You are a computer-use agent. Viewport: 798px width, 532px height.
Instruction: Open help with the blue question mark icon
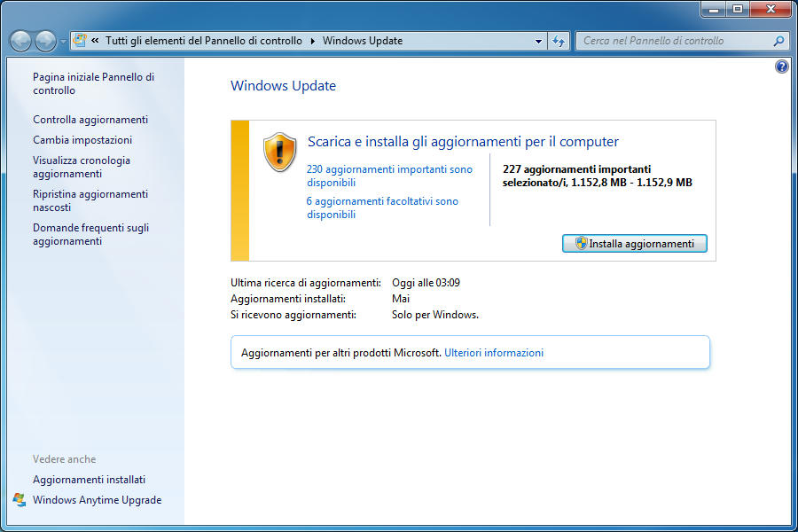click(782, 66)
